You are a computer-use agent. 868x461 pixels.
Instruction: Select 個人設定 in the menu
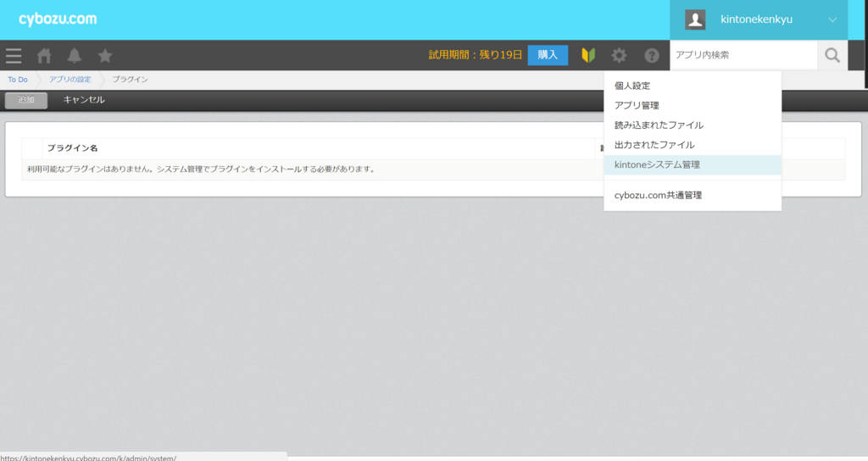693,86
